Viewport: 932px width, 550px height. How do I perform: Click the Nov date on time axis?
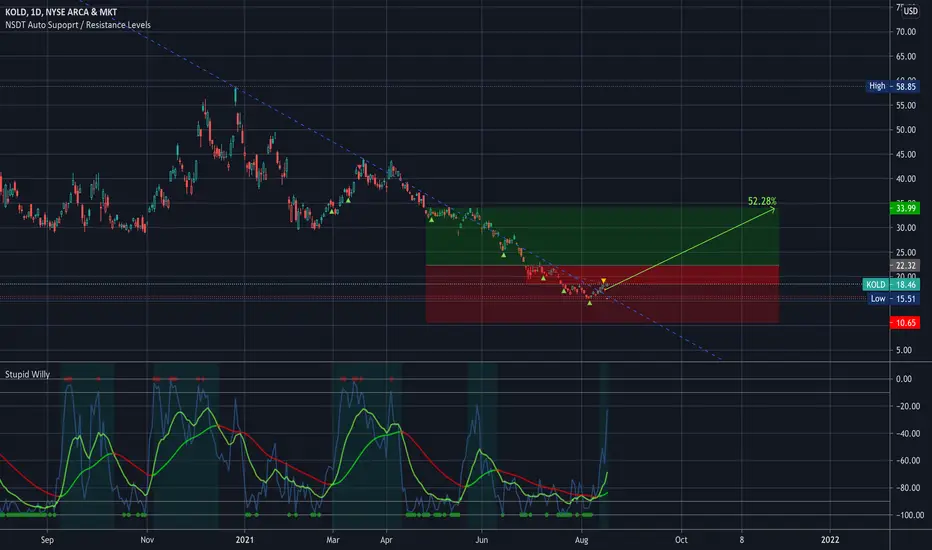point(147,540)
